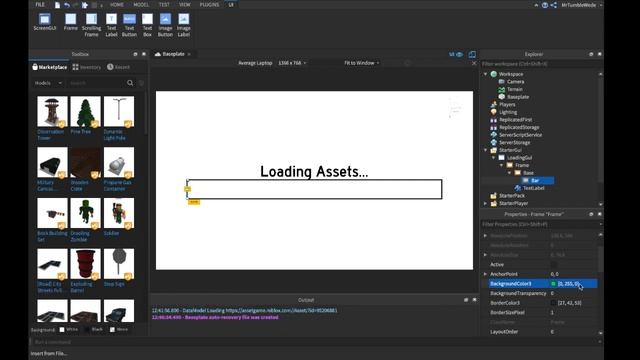The image size is (640, 360).
Task: Collapse the Workspace tree node
Action: pyautogui.click(x=485, y=74)
